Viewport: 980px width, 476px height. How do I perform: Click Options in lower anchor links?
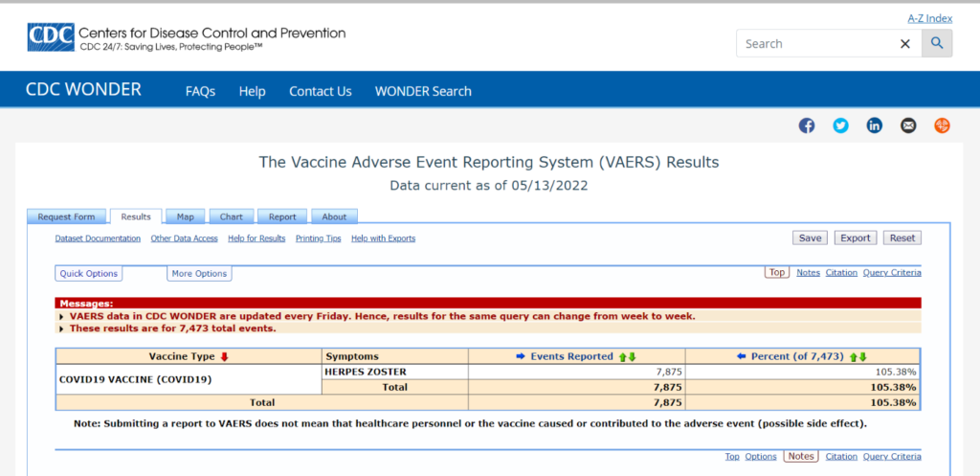(761, 457)
